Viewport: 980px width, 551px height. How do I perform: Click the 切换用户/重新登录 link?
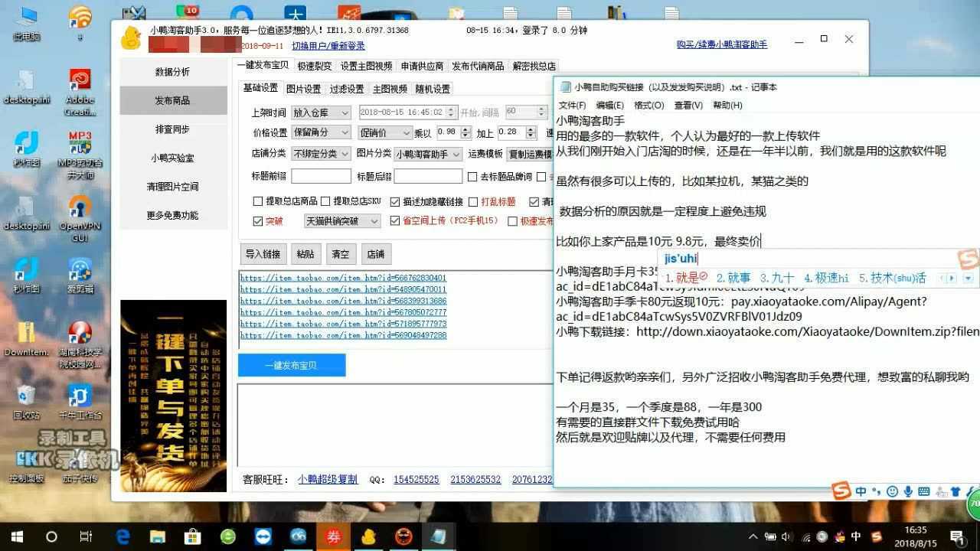[x=328, y=46]
